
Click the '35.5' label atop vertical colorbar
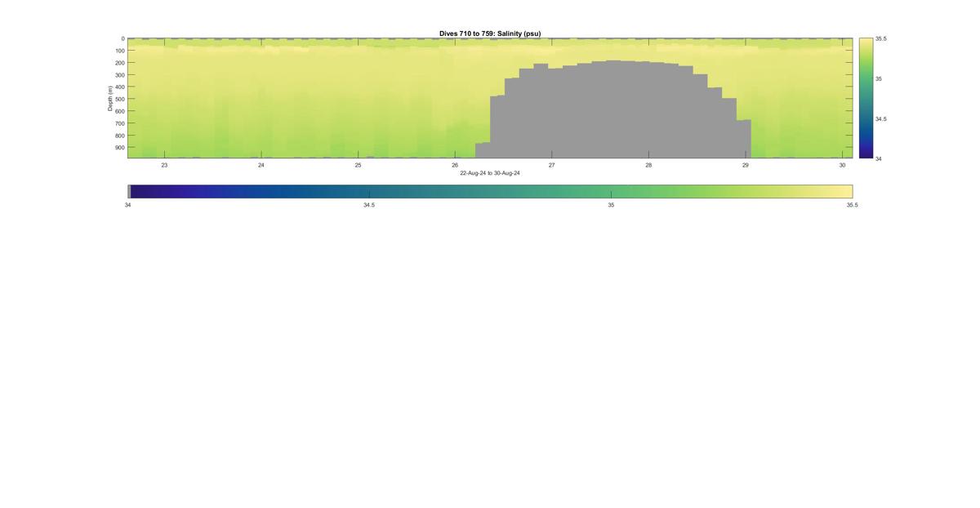click(881, 38)
